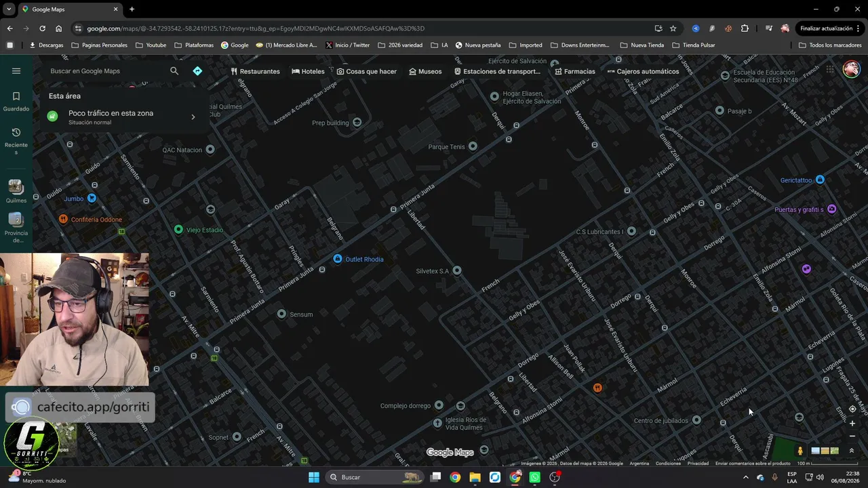Select the Estaciones de transporte chip
Viewport: 868px width, 488px height.
coord(498,71)
